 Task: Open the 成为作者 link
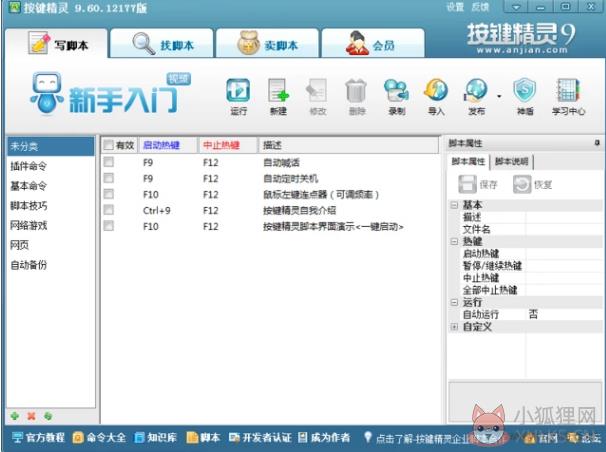click(x=324, y=438)
